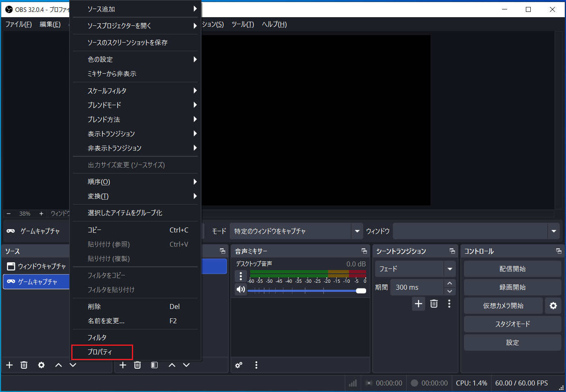Delete the selected source via trash icon
The height and width of the screenshot is (392, 566).
[24, 365]
